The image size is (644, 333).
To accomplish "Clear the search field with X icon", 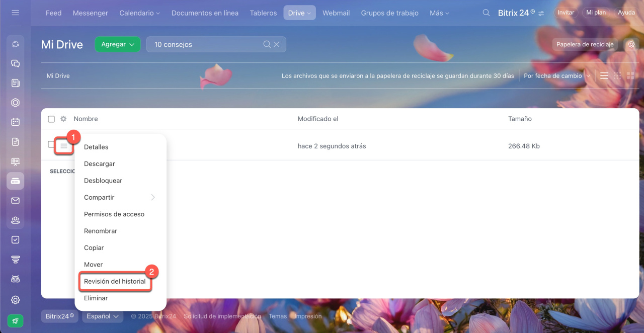I will pyautogui.click(x=277, y=44).
